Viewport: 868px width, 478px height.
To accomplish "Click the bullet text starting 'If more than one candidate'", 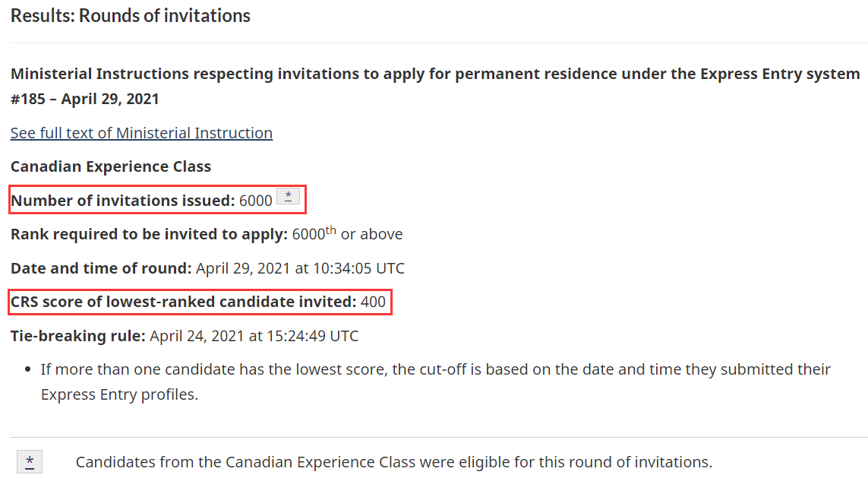I will 435,369.
